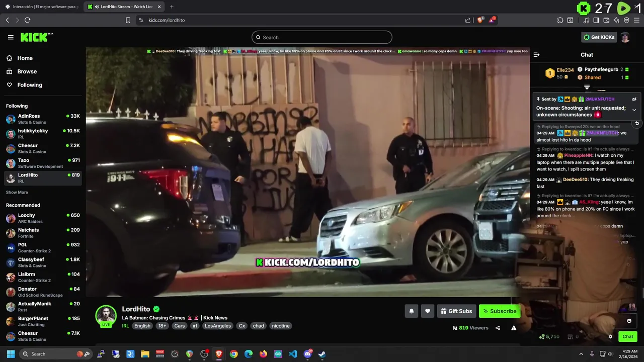Collapse the chat panel with the arrow icon
This screenshot has height=362, width=644.
(536, 55)
